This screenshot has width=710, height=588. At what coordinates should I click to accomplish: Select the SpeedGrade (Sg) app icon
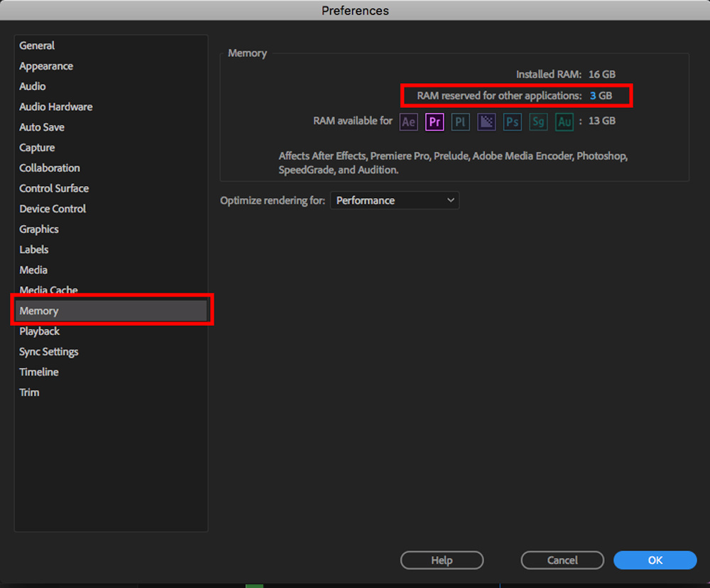537,121
